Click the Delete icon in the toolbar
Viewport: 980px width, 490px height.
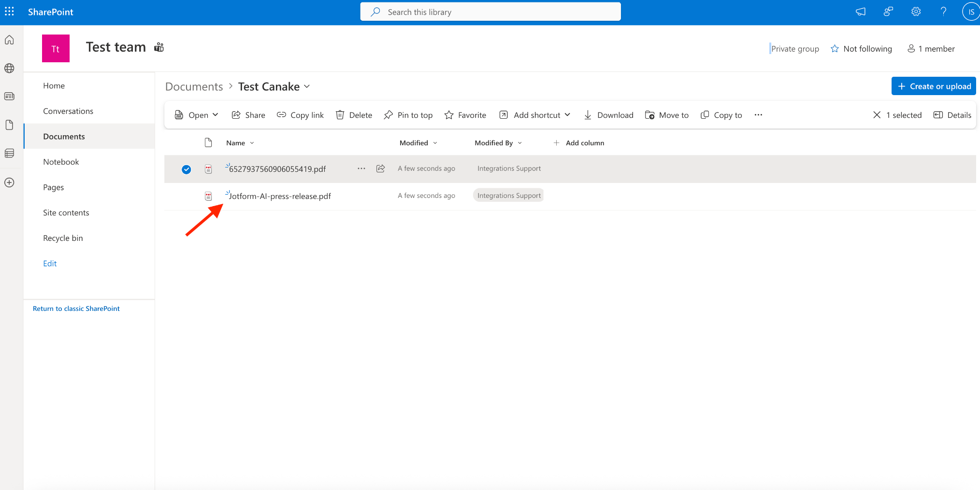341,115
